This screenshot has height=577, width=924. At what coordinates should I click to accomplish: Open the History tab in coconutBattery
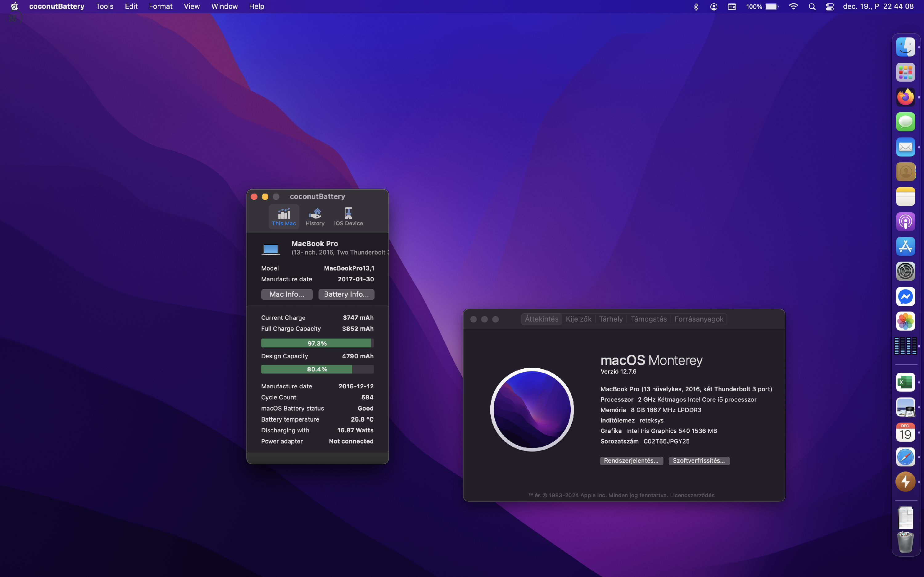point(314,216)
